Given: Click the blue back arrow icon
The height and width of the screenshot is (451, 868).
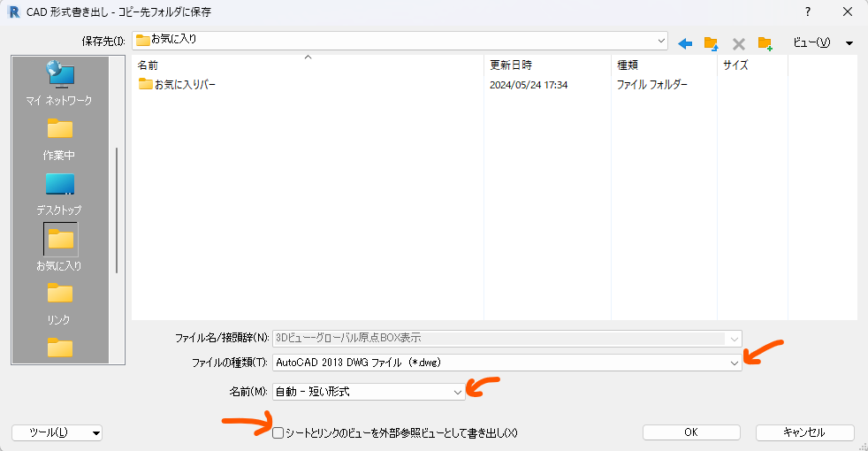Looking at the screenshot, I should coord(685,43).
